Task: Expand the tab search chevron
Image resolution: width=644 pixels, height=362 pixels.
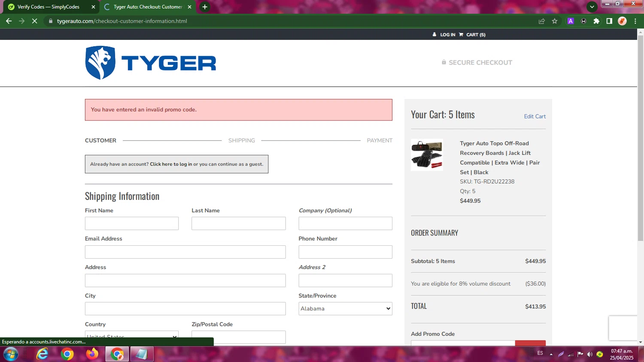Action: point(592,7)
